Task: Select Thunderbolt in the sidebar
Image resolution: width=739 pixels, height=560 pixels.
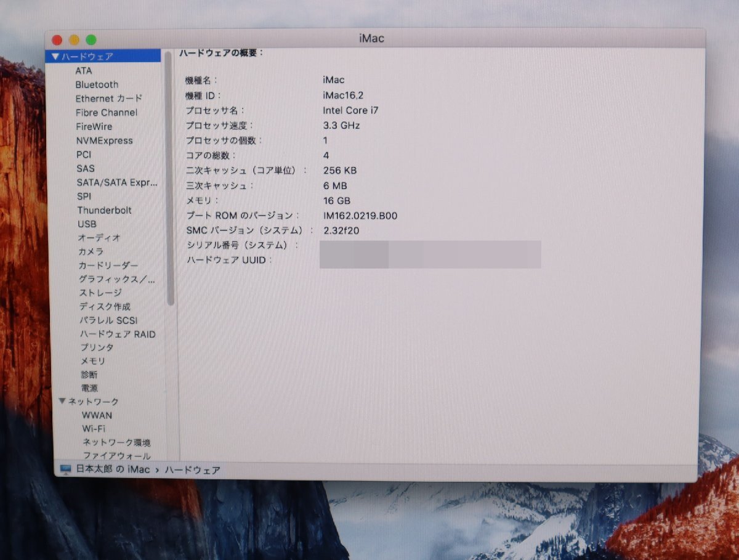Action: pyautogui.click(x=105, y=210)
